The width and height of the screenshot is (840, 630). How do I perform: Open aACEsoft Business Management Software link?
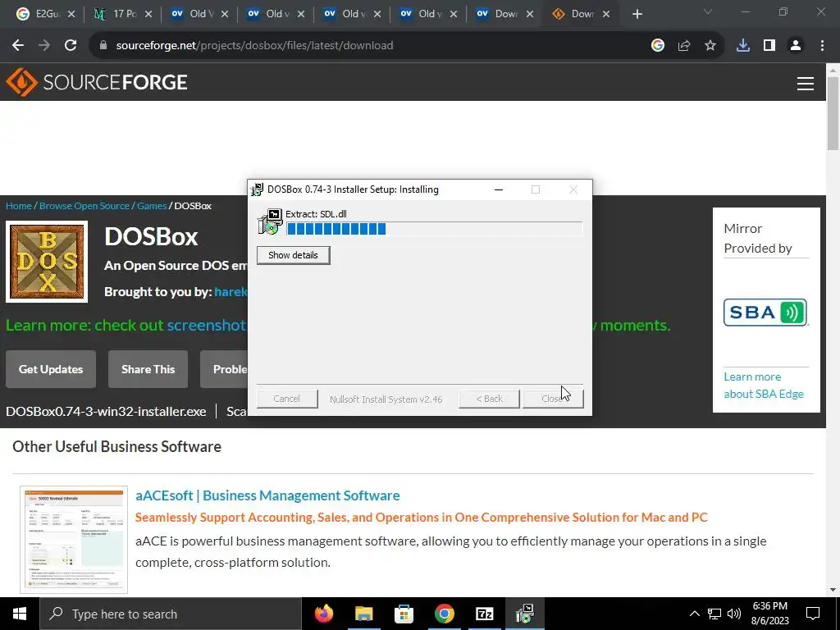pos(267,495)
